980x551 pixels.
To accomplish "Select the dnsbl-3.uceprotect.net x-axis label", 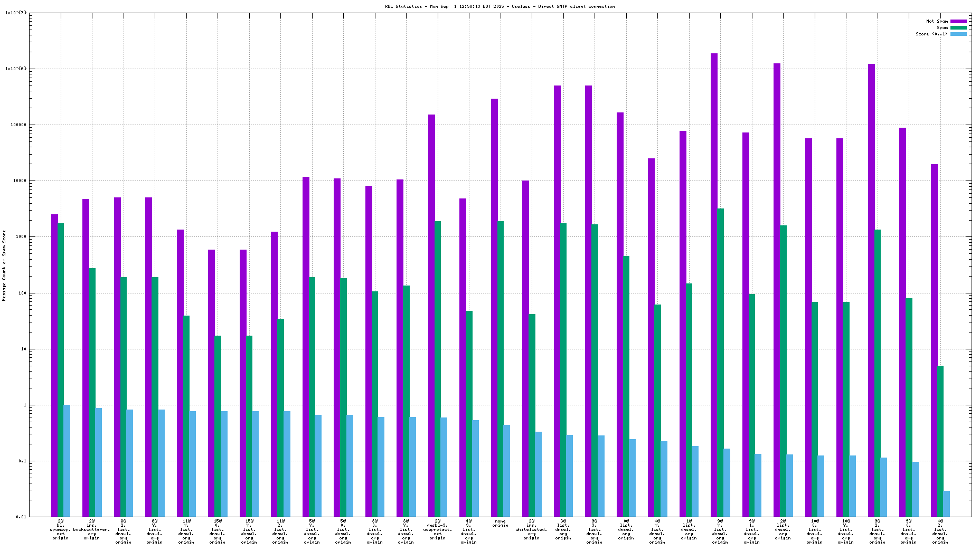I will (438, 529).
